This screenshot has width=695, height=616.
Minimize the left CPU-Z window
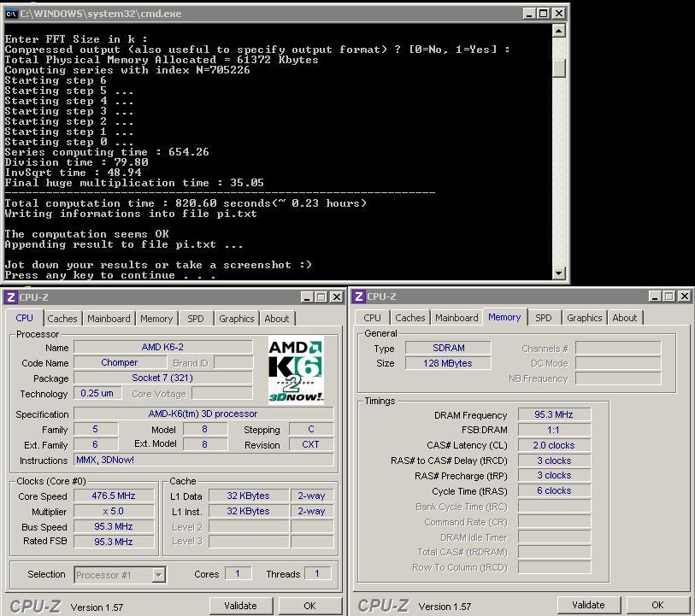[307, 297]
